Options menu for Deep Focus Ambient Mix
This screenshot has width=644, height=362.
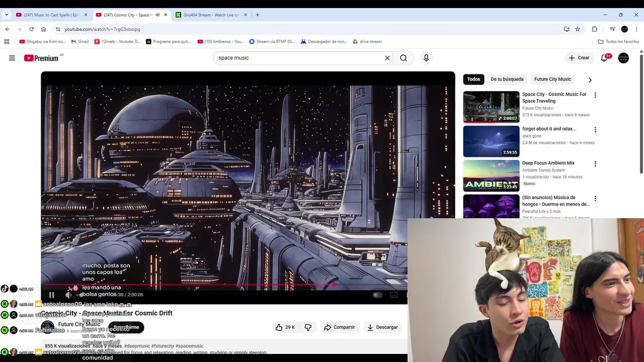[595, 164]
